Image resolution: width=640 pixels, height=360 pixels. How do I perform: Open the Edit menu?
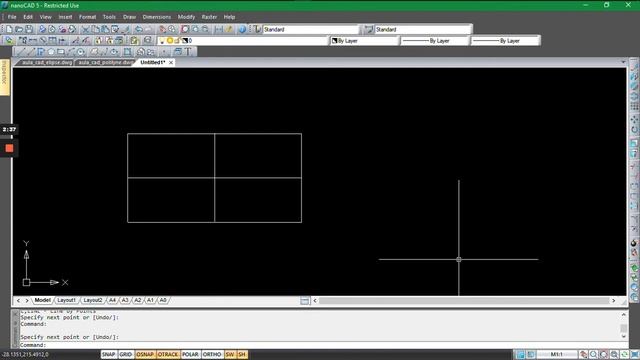click(x=28, y=17)
